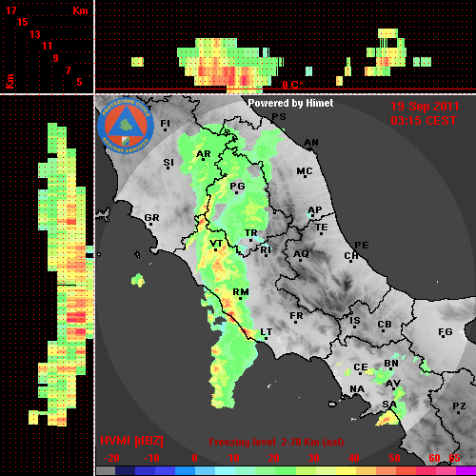Click the AR city marker on the map
This screenshot has height=476, width=476.
203,159
